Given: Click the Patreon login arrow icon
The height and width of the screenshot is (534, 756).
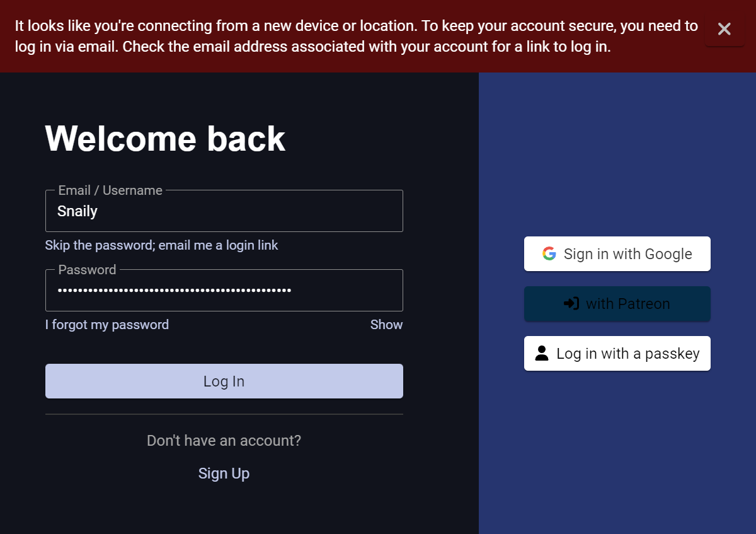Looking at the screenshot, I should pos(571,304).
